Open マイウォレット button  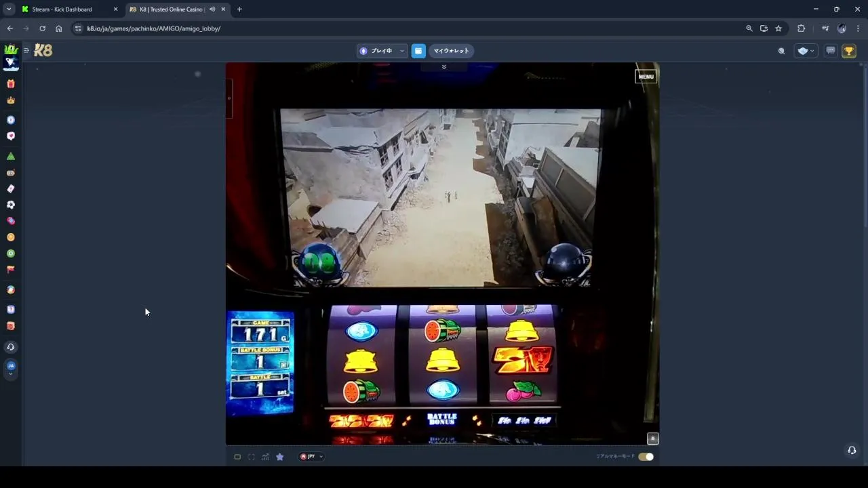coord(451,51)
